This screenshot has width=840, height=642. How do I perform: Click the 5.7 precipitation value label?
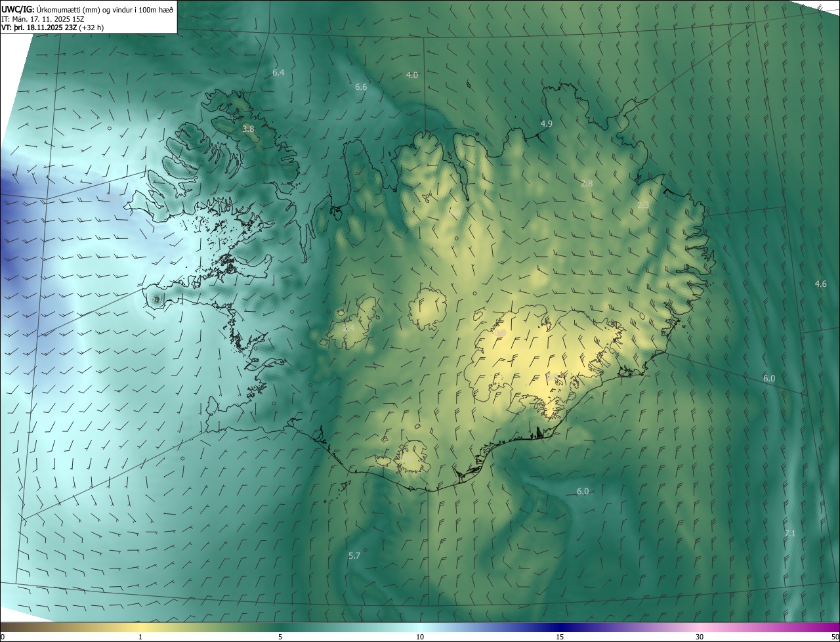354,556
